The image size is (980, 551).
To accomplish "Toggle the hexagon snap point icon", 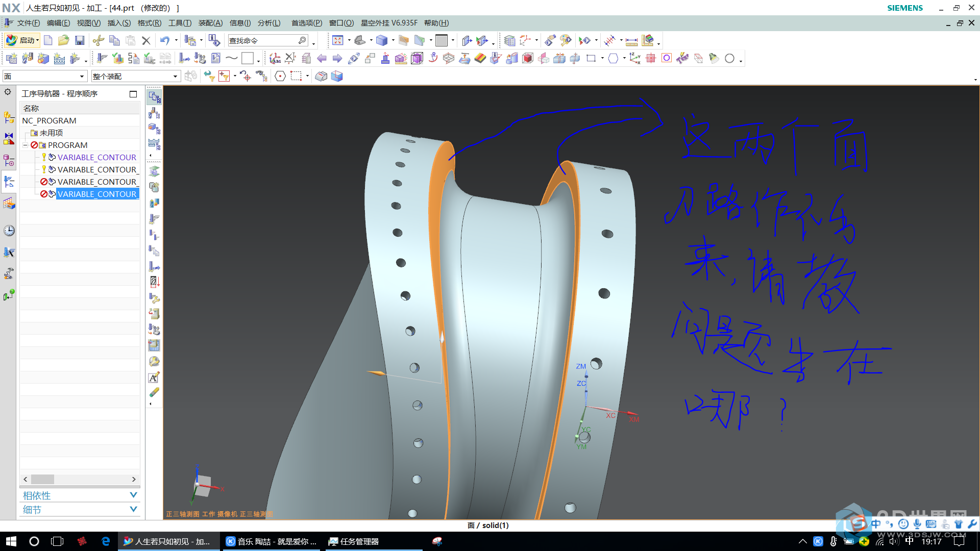I will coord(280,76).
